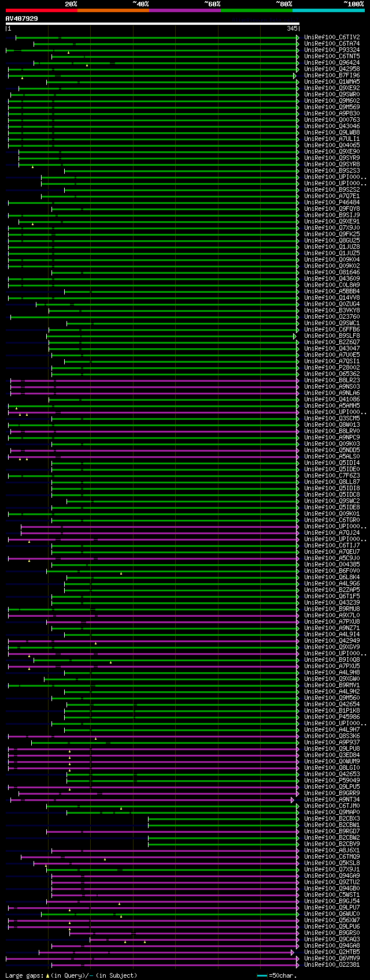Click label UniRef100_Q42949

pyautogui.click(x=332, y=640)
